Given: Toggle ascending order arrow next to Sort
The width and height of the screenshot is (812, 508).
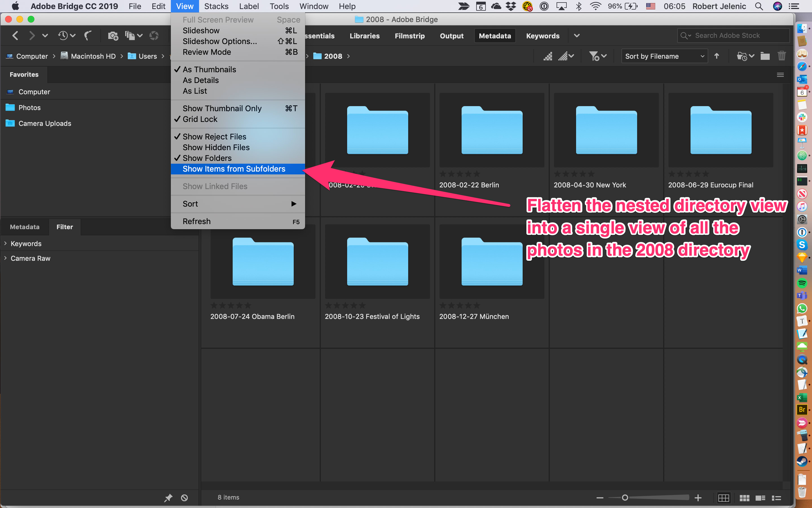Looking at the screenshot, I should click(717, 56).
